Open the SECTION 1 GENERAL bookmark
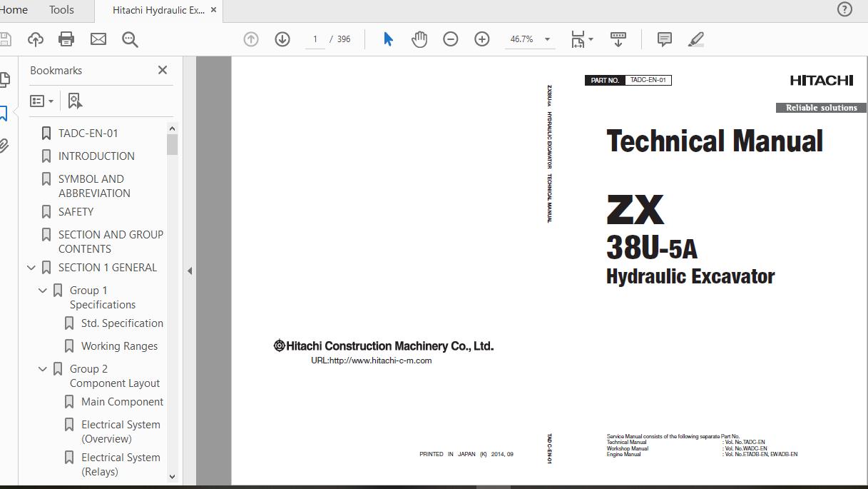Image resolution: width=868 pixels, height=489 pixels. pyautogui.click(x=108, y=268)
